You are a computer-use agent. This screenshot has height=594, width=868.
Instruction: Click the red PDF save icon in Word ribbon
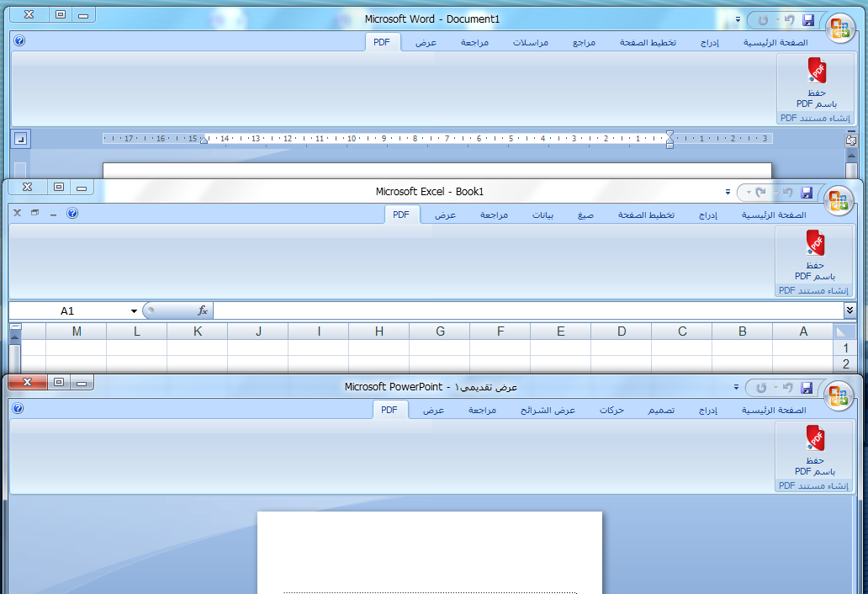click(x=817, y=71)
